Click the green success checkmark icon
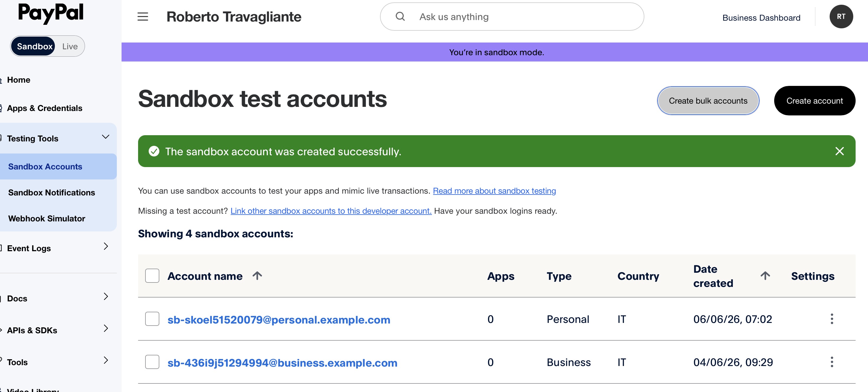Screen dimensions: 868x392 click(154, 151)
